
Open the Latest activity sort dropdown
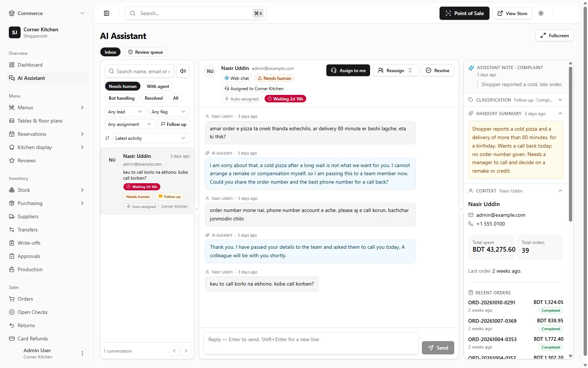coord(151,138)
